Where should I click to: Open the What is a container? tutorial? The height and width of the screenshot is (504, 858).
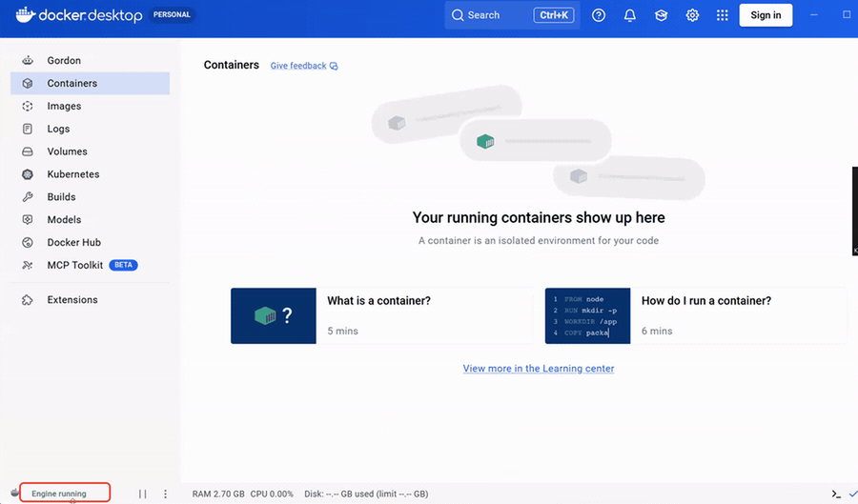coord(381,316)
